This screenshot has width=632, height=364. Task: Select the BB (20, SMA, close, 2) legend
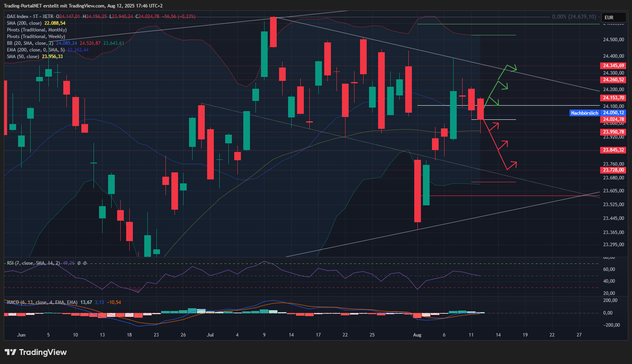(x=30, y=43)
